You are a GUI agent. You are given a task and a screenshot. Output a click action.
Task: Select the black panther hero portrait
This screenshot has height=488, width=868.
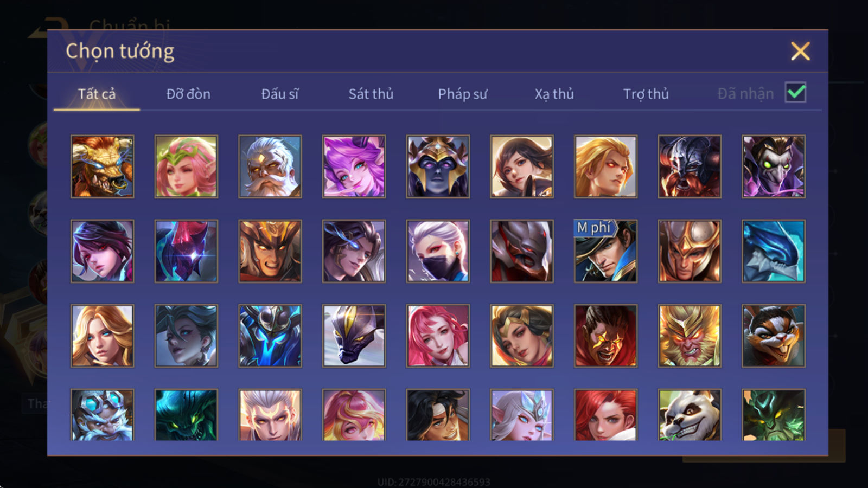tap(354, 336)
